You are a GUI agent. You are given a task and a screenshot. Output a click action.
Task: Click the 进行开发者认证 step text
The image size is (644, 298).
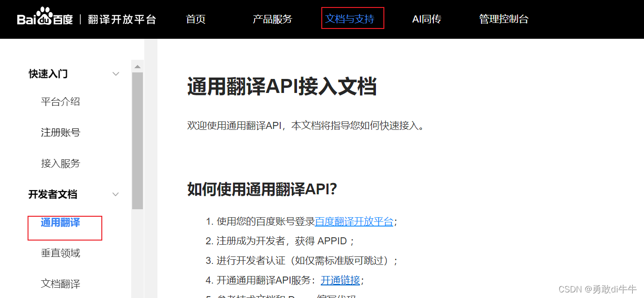(x=307, y=261)
